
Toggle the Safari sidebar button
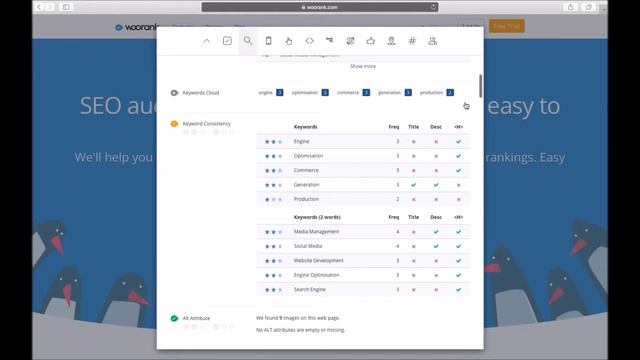66,7
